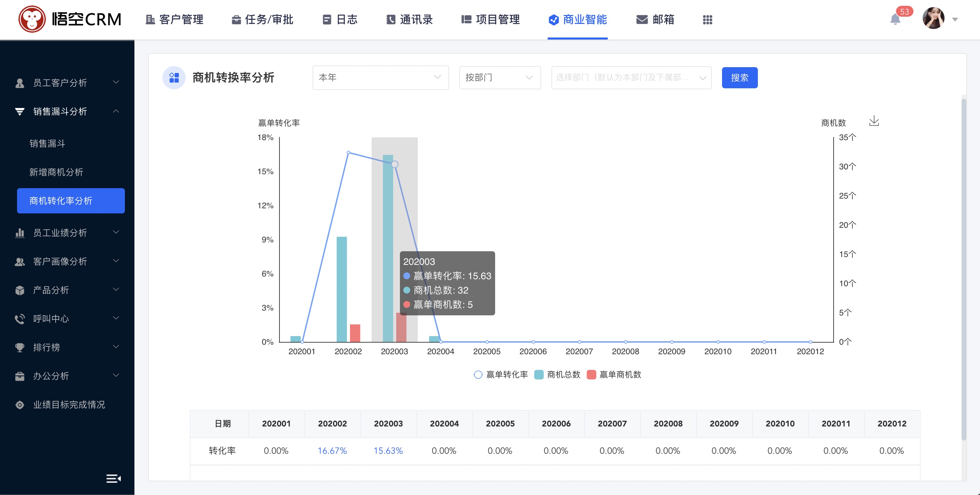Expand 呼叫中心 sidebar section

67,318
